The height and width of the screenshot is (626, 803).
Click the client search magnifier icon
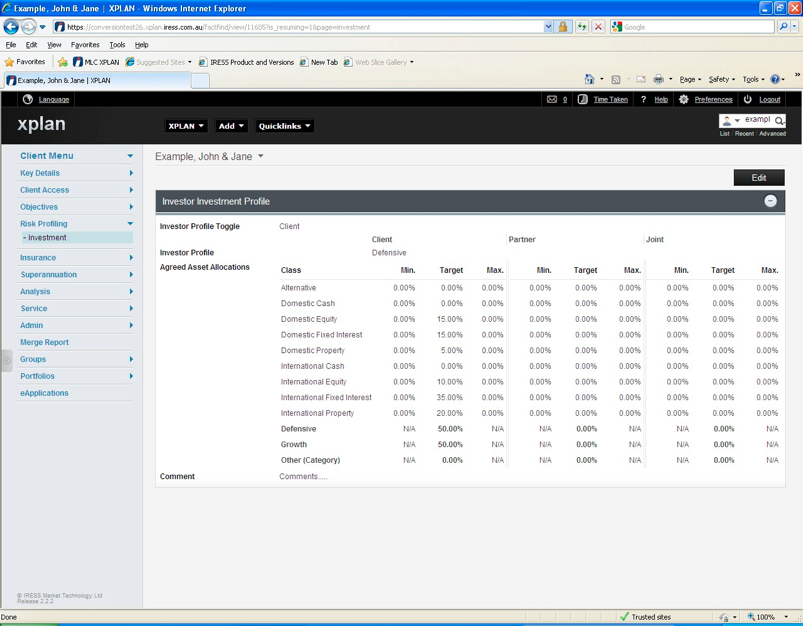click(x=779, y=121)
